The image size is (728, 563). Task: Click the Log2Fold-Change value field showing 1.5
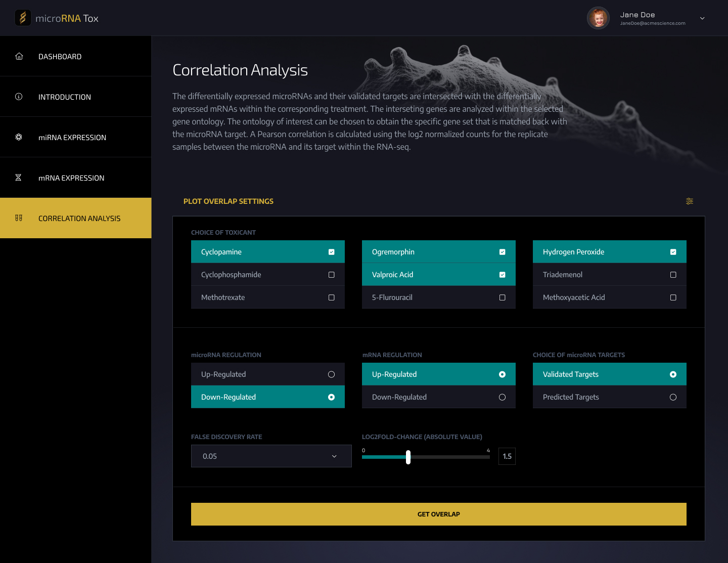click(x=507, y=456)
